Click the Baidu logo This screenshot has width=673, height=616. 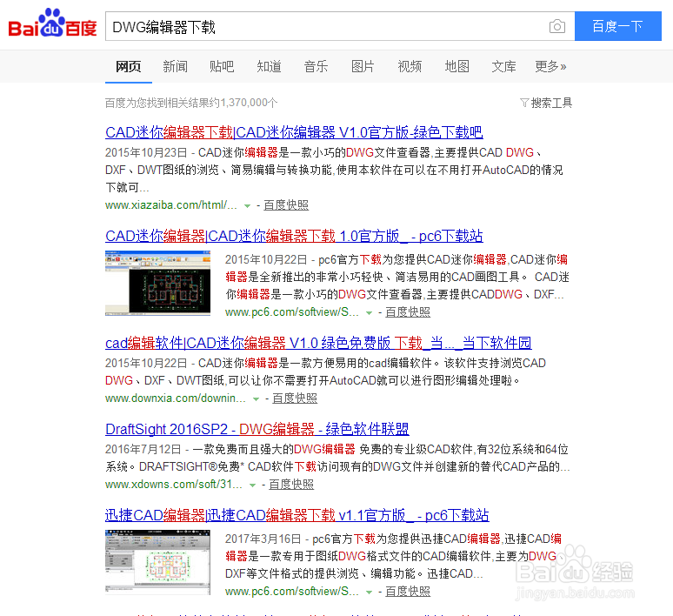click(52, 23)
